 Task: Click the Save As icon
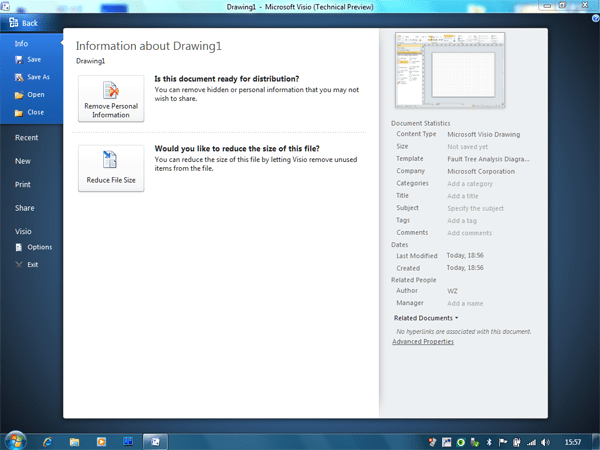19,77
